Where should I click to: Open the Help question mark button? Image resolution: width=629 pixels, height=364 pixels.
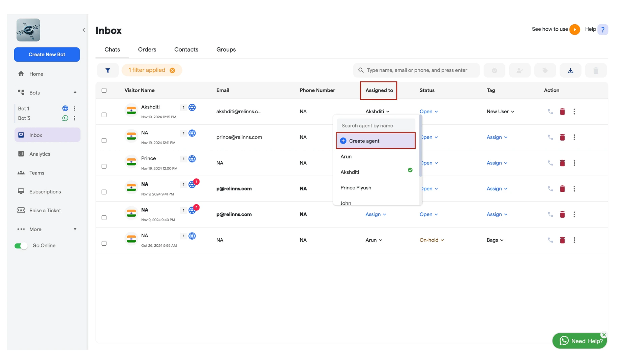pyautogui.click(x=603, y=29)
